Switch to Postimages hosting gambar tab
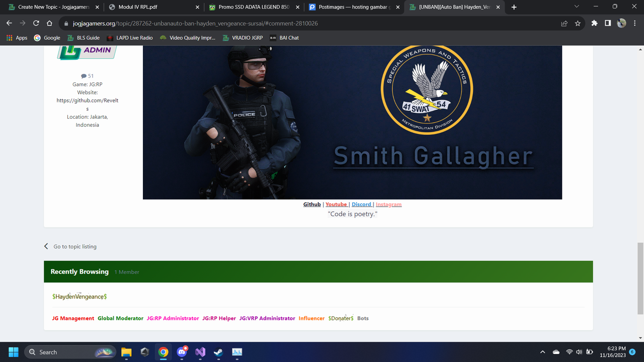The height and width of the screenshot is (362, 644). (x=354, y=7)
